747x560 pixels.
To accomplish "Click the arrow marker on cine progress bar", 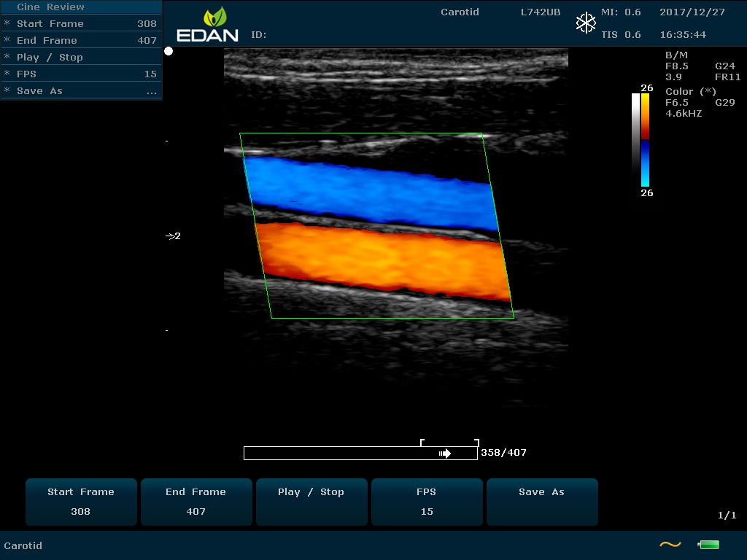I will point(445,454).
